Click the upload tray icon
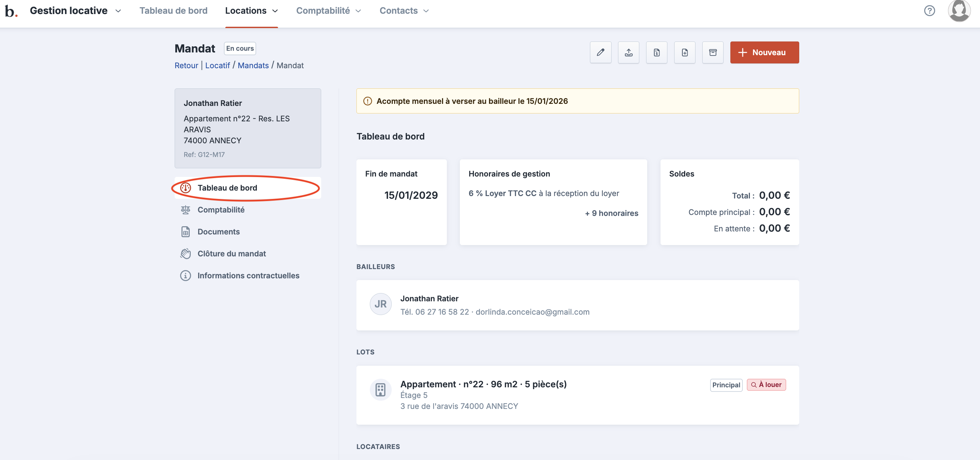 point(628,52)
